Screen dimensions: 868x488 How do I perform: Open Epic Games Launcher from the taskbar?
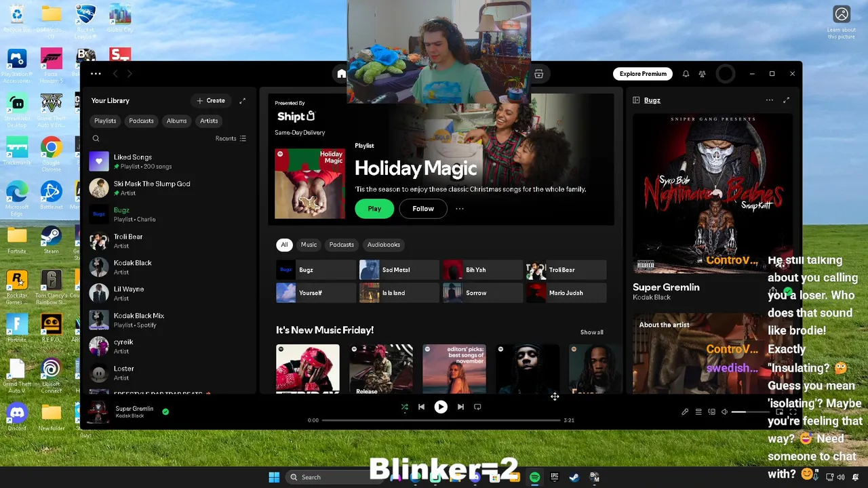(x=554, y=477)
